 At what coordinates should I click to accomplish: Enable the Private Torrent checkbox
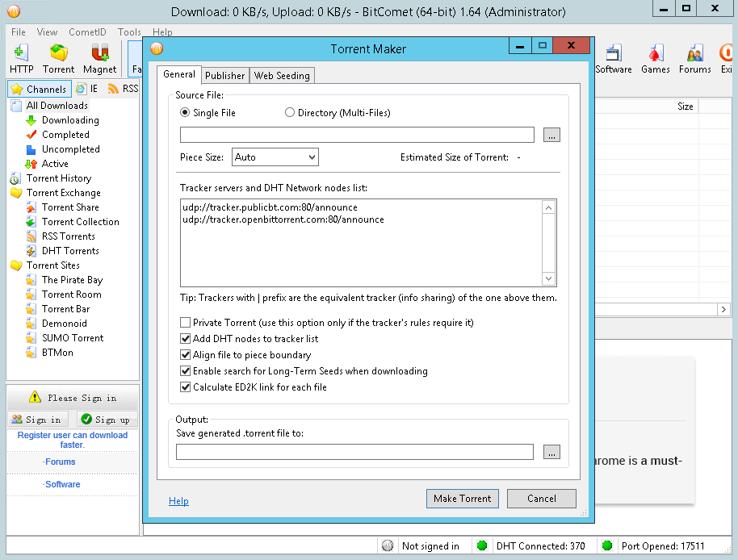pyautogui.click(x=186, y=323)
